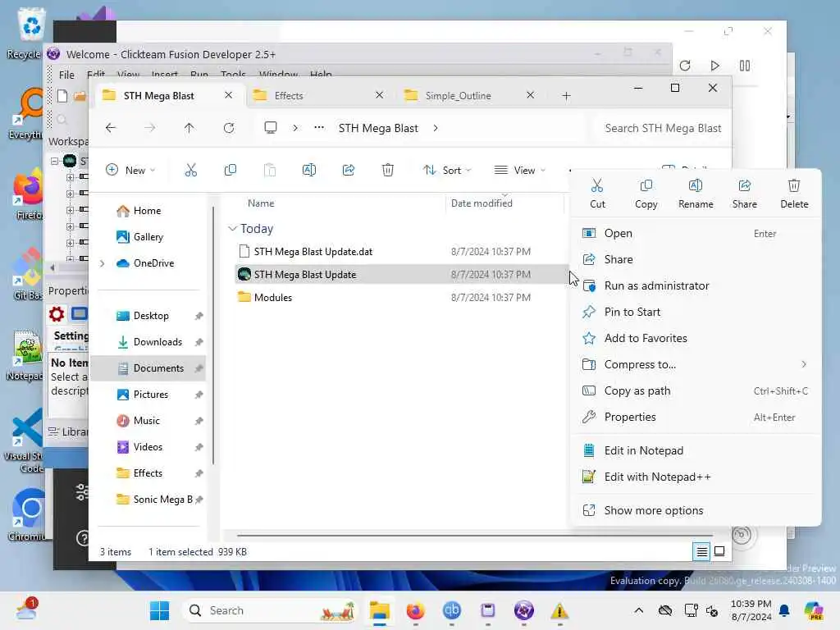Select Edit with Notepad++

pos(696,477)
